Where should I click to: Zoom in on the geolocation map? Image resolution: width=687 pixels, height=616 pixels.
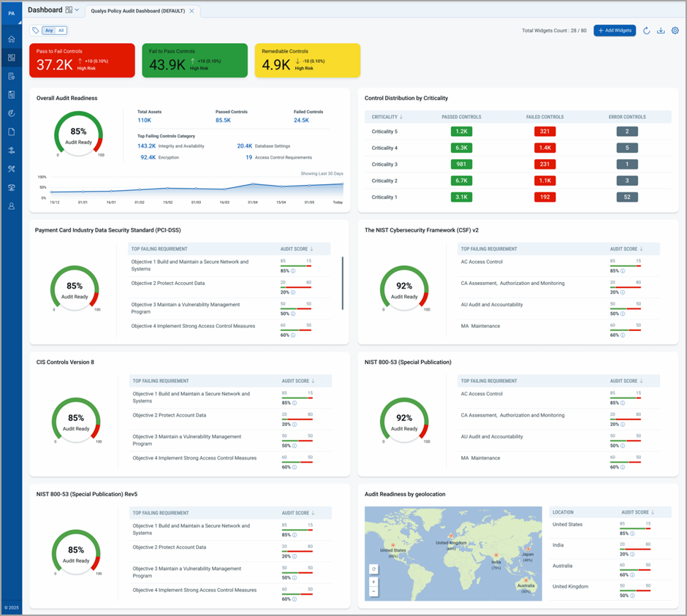click(373, 582)
